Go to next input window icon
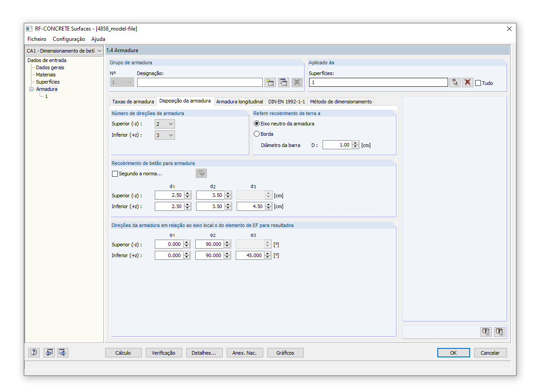 [63, 352]
